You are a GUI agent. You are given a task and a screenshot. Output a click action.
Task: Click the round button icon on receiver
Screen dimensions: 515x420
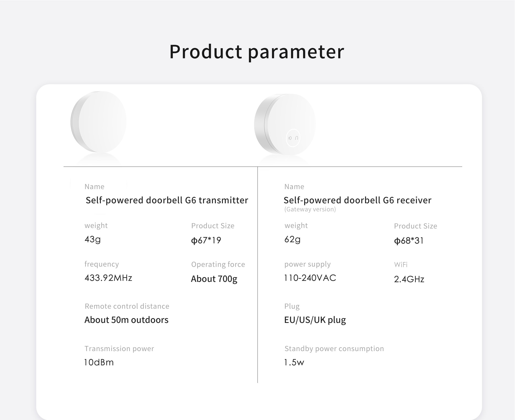coord(293,138)
